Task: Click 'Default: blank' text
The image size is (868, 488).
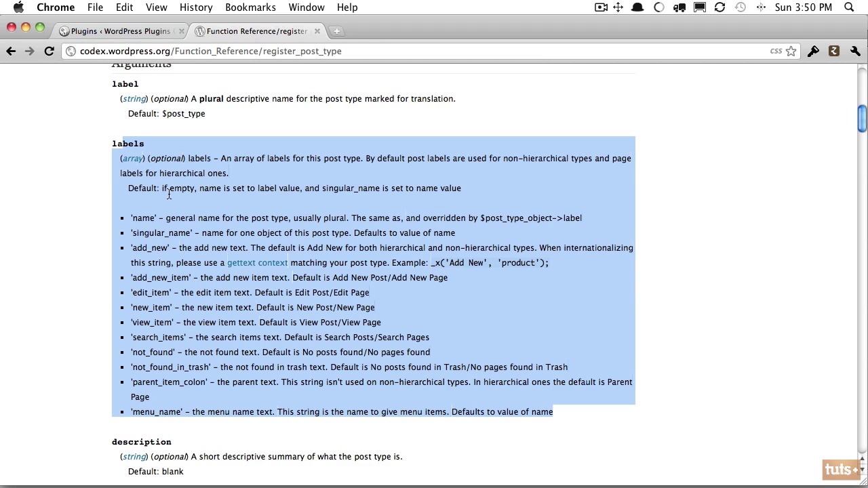Action: tap(156, 471)
